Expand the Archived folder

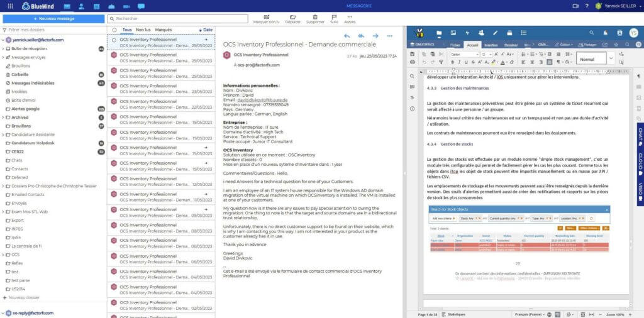coord(3,118)
